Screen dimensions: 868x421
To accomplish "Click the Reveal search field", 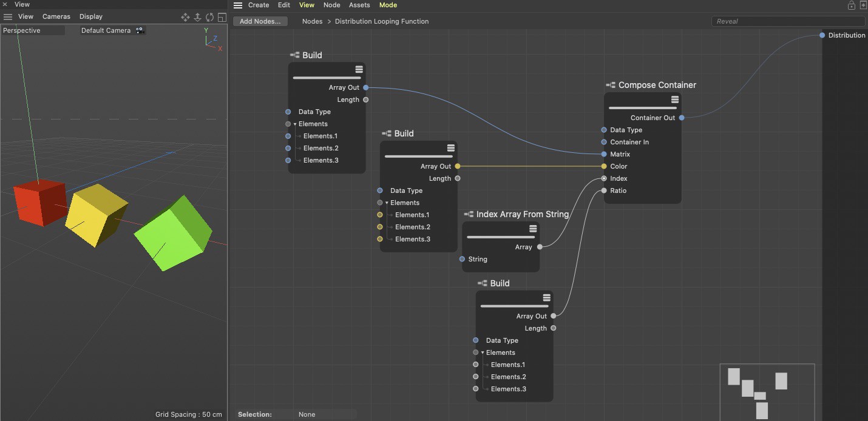I will click(788, 21).
